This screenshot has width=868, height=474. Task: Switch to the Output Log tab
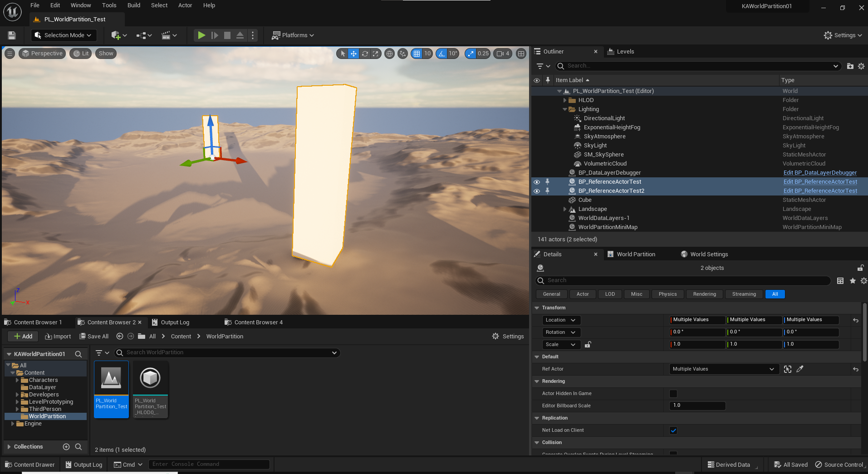[x=170, y=323]
